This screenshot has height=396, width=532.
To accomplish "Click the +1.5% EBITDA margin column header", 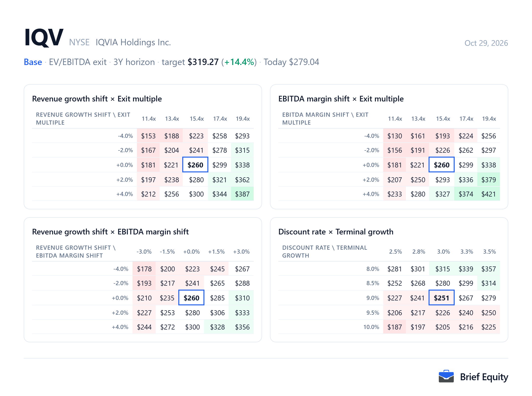I will click(x=216, y=252).
